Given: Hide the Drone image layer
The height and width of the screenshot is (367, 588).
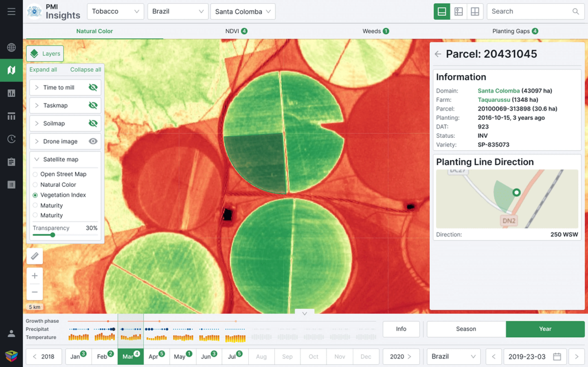Looking at the screenshot, I should (x=93, y=141).
